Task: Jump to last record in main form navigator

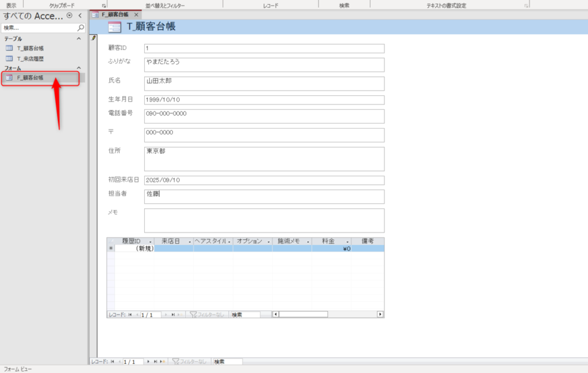Action: pos(156,362)
